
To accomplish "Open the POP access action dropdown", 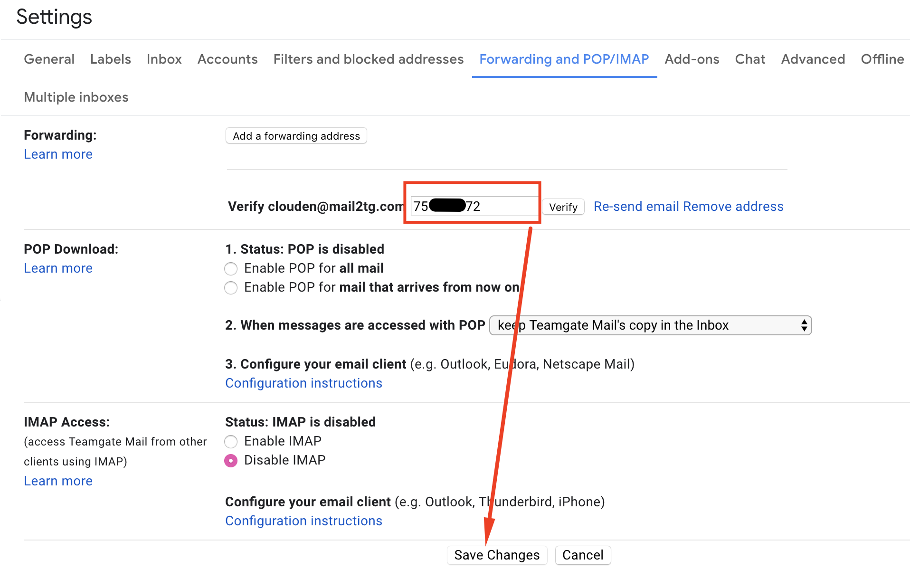I will [x=651, y=325].
